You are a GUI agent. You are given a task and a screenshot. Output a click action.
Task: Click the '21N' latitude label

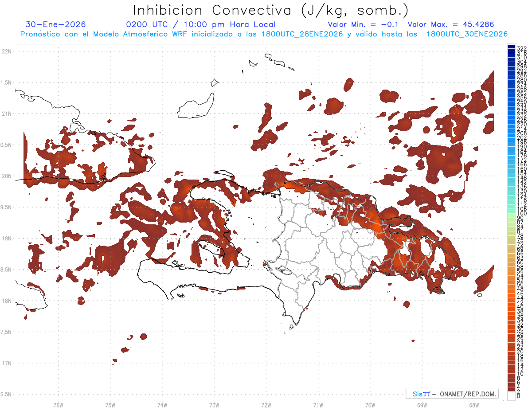pyautogui.click(x=7, y=114)
